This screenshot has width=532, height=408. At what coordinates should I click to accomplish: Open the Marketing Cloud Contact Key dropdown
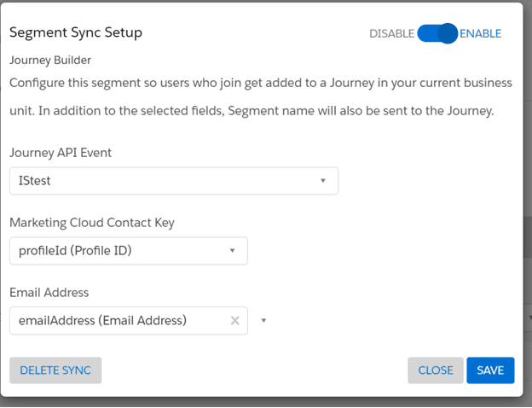tap(128, 251)
